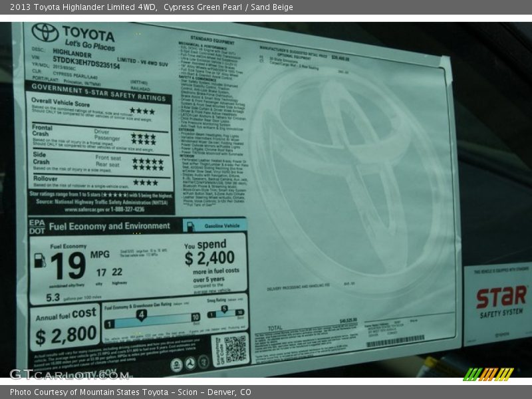Click the 'Rollover' label
The width and height of the screenshot is (532, 399).
45,178
